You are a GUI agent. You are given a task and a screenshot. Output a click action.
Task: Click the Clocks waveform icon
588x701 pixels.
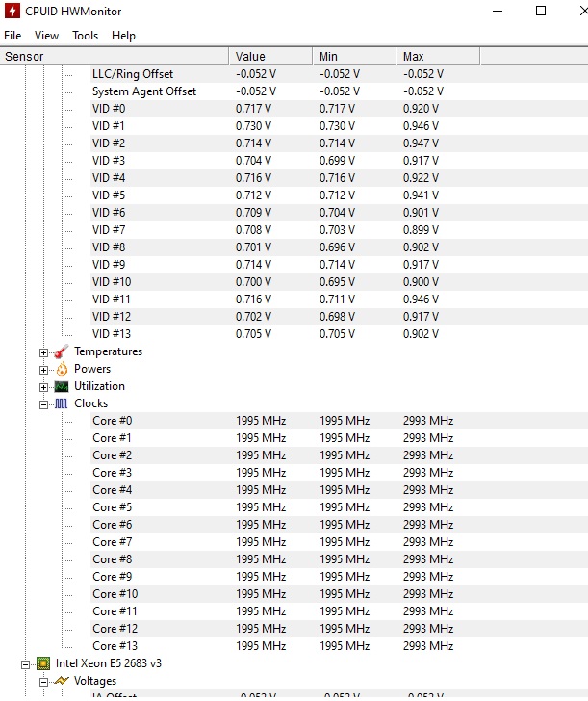pyautogui.click(x=62, y=403)
